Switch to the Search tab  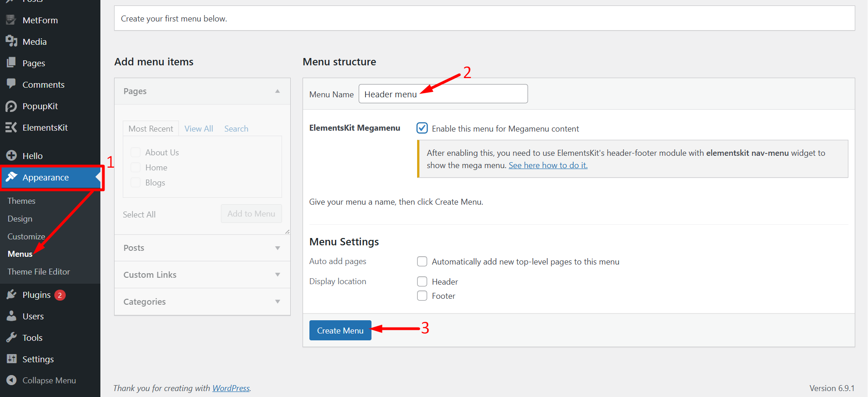236,129
